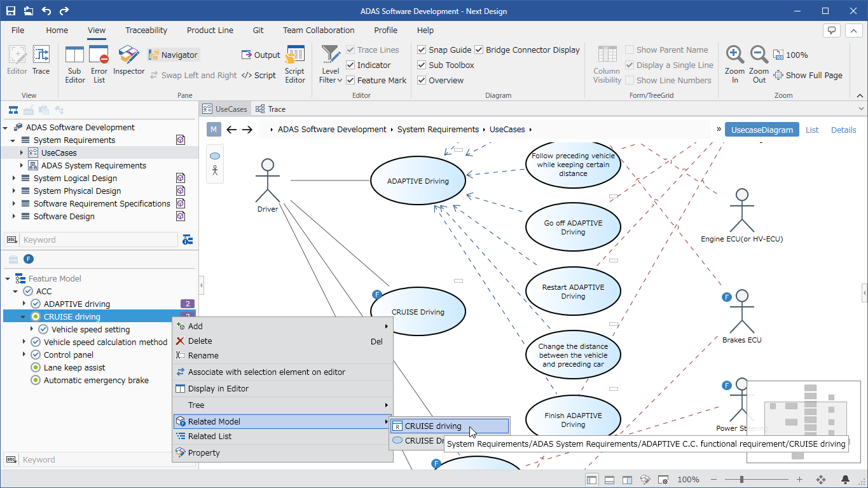The width and height of the screenshot is (868, 488).
Task: Open the Sub Editor pane
Action: point(75,64)
